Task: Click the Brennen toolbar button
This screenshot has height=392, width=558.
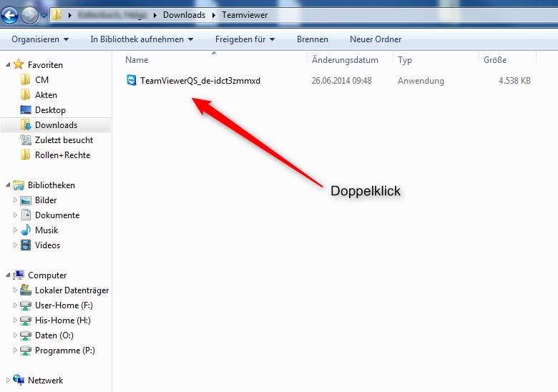Action: point(313,39)
